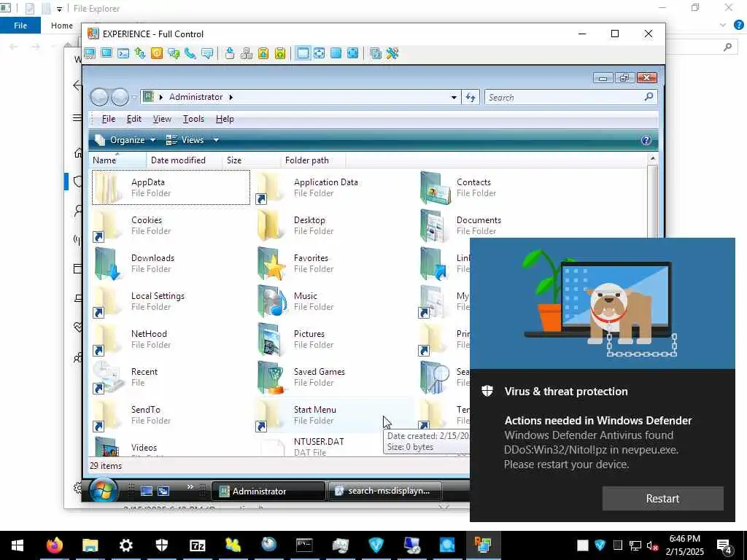Open 7-Zip from the Windows taskbar

(x=197, y=545)
